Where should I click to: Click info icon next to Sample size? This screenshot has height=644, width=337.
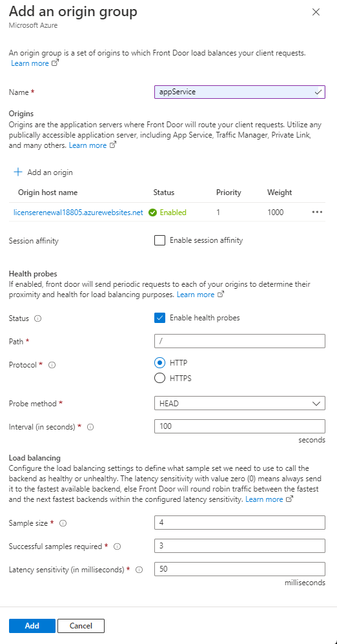(63, 523)
